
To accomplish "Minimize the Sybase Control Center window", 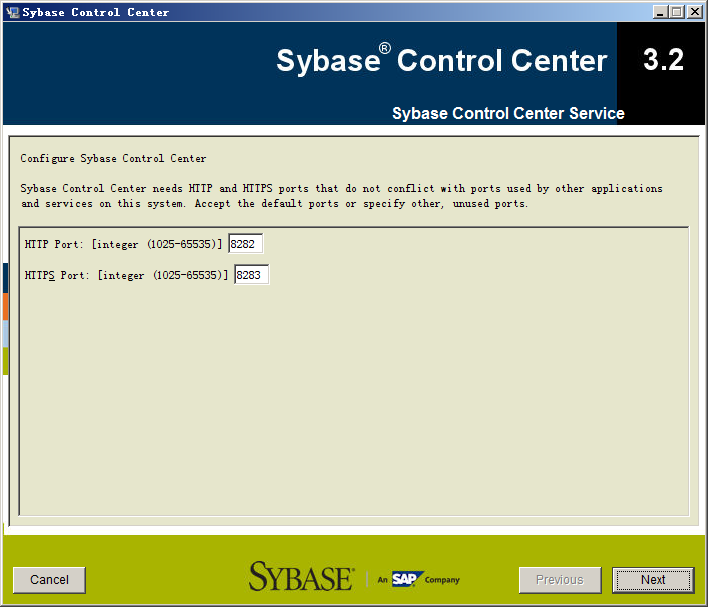I will click(660, 12).
